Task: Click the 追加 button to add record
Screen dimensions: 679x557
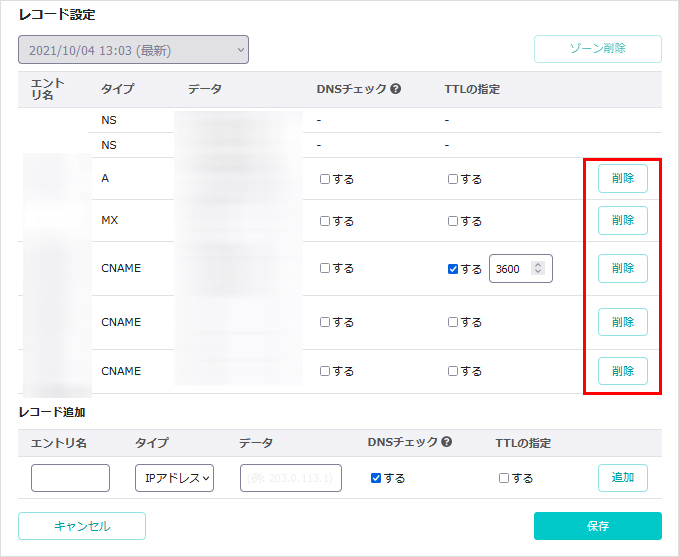Action: click(622, 478)
